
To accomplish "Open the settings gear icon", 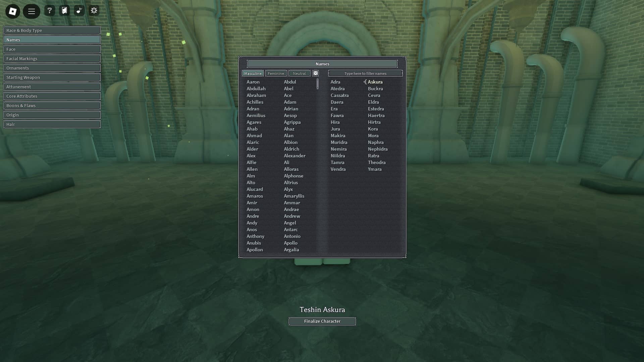I will (94, 11).
